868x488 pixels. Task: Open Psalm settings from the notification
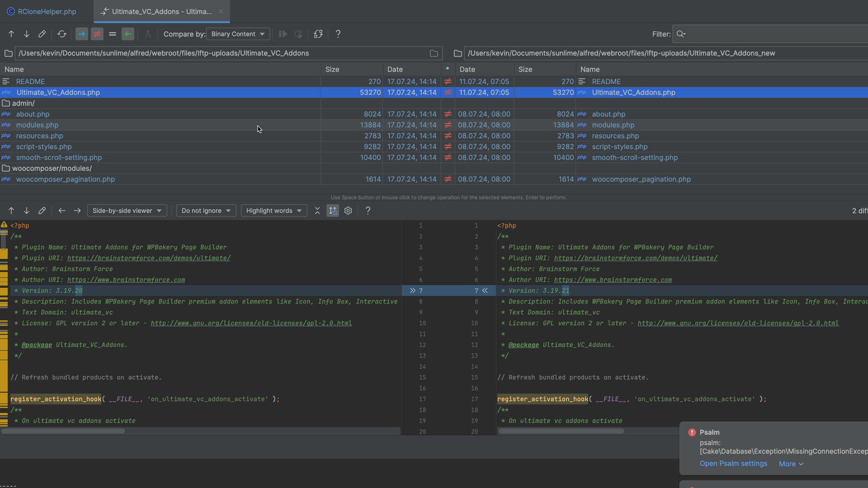pos(733,464)
